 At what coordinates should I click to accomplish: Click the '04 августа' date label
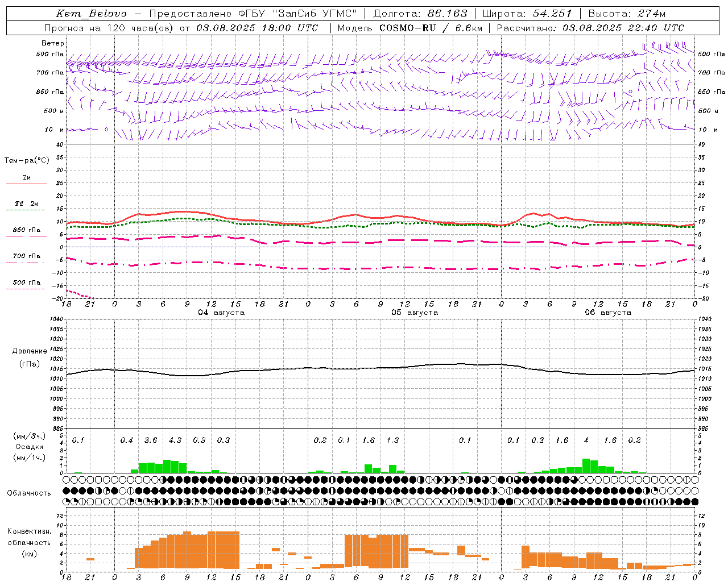point(221,313)
